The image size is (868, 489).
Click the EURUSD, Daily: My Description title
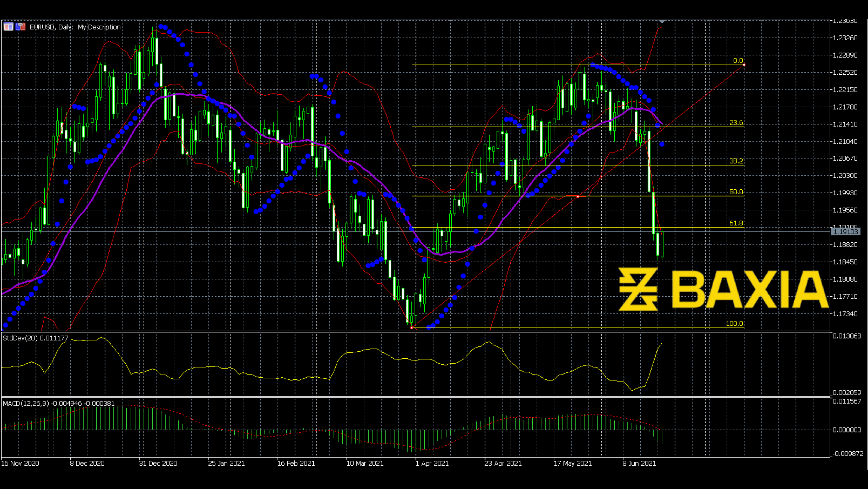coord(75,27)
